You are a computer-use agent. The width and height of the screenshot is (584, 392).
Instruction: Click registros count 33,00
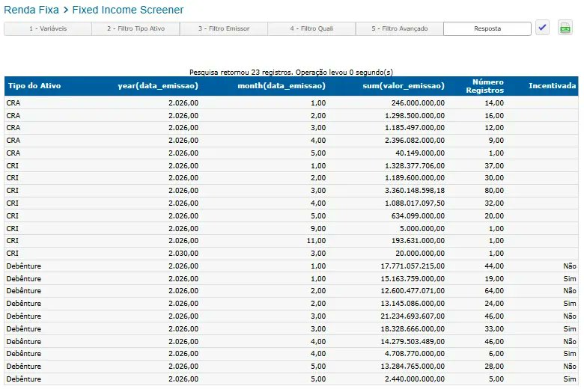[494, 328]
